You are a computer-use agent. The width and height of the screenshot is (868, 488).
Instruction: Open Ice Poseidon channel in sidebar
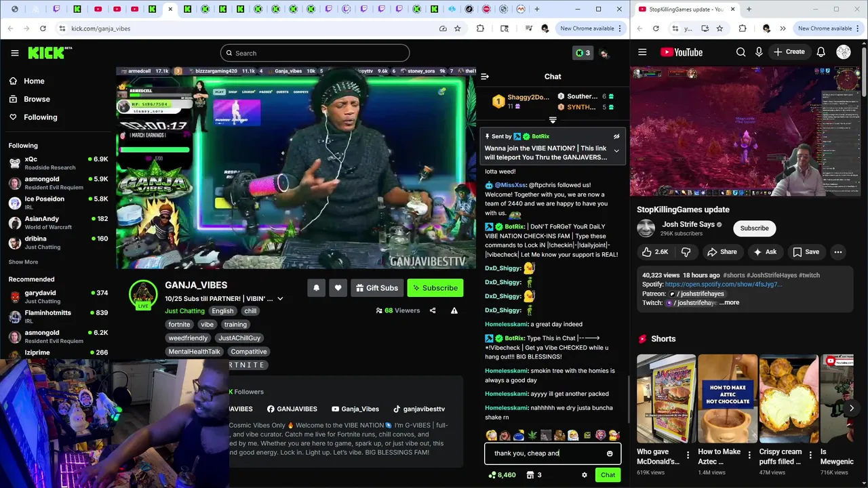pyautogui.click(x=58, y=203)
